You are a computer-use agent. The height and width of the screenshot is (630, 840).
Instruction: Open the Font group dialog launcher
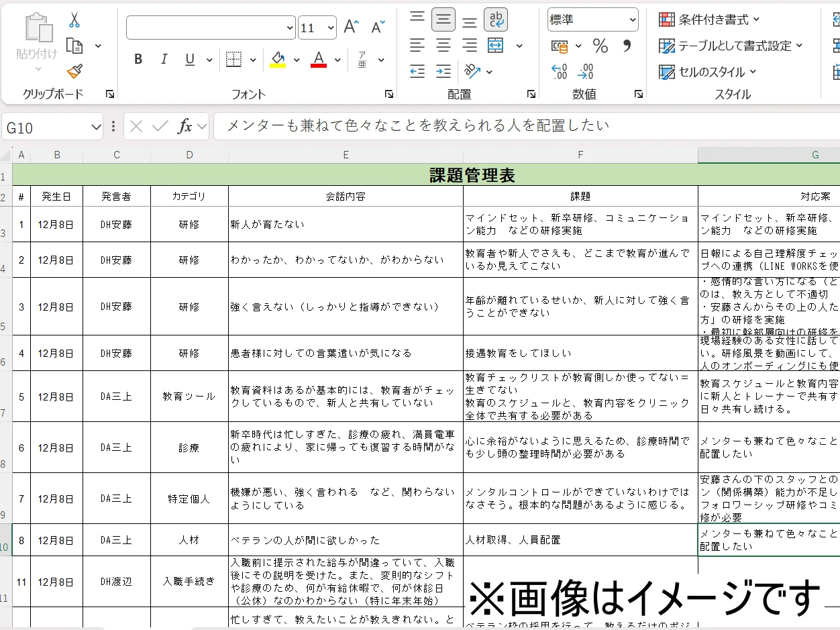388,95
